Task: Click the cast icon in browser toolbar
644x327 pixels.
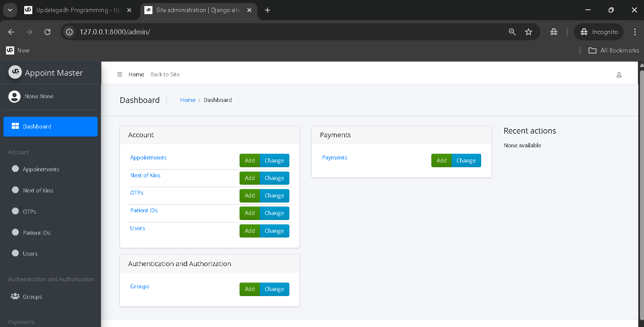Action: (x=553, y=32)
